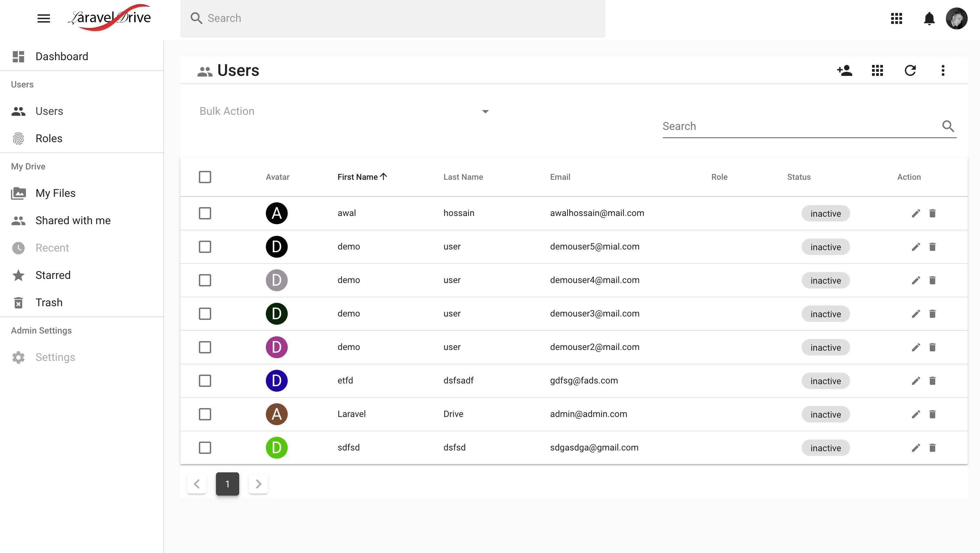The height and width of the screenshot is (553, 980).
Task: Click inactive status chip for awal
Action: (826, 214)
